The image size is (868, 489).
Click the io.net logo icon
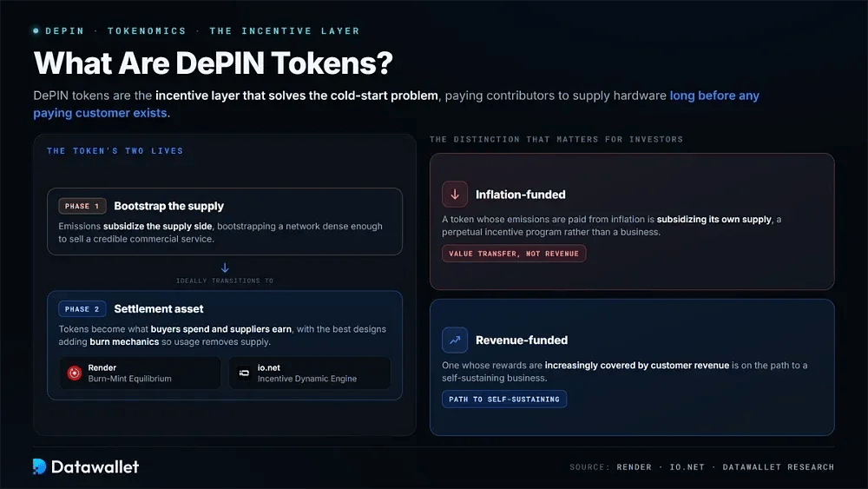(244, 373)
